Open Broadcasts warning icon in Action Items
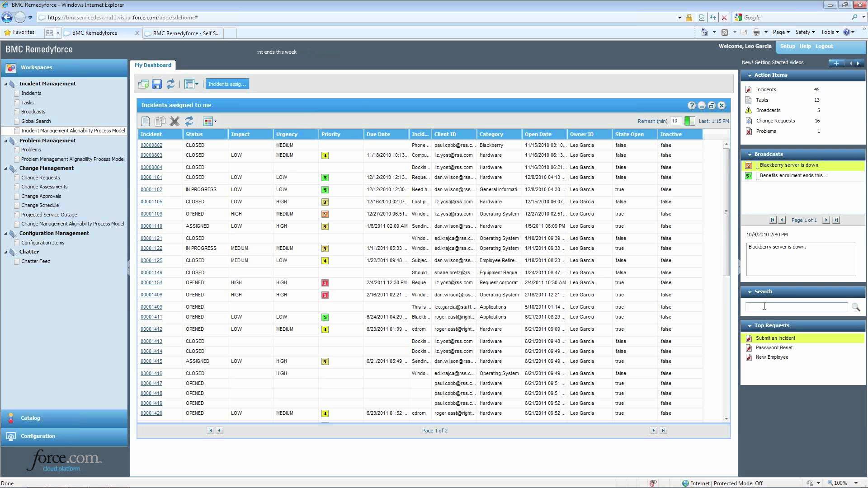Viewport: 868px width, 488px height. [749, 110]
